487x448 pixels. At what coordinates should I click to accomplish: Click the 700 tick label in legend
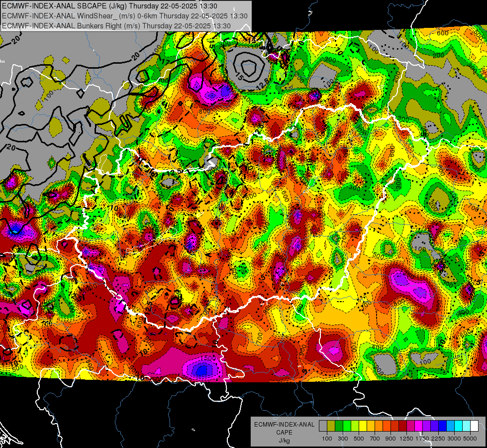tap(375, 439)
